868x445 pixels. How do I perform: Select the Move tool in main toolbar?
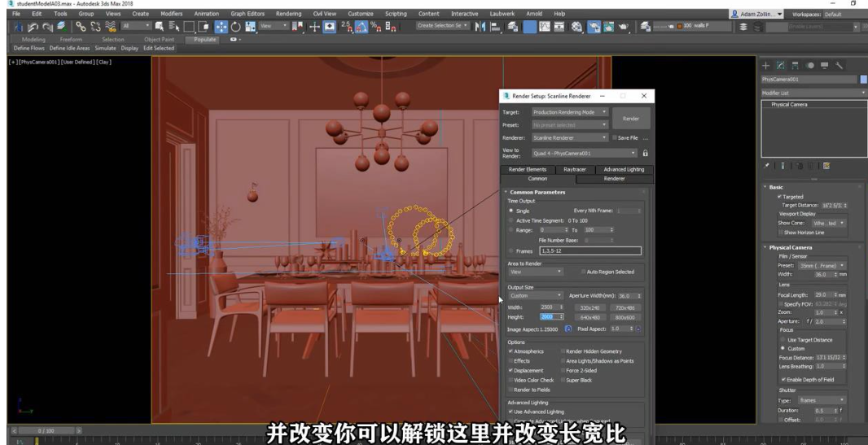point(221,27)
